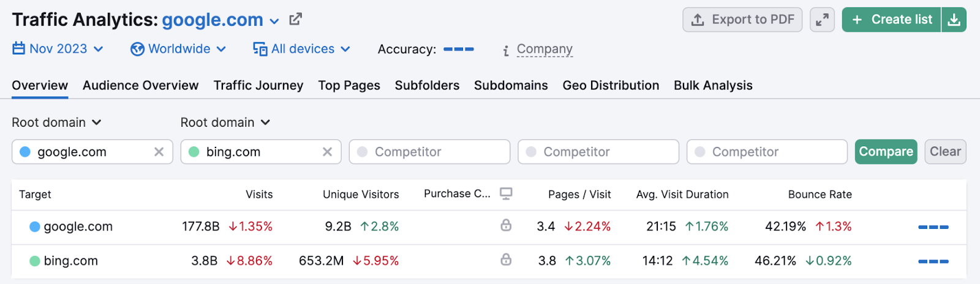This screenshot has height=284, width=980.
Task: Click the expand to fullscreen icon
Action: 822,20
